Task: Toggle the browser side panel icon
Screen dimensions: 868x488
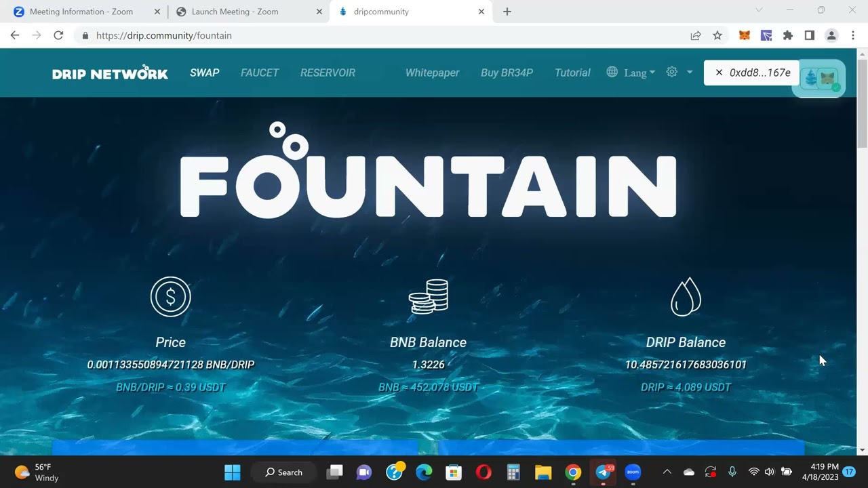Action: pos(810,35)
